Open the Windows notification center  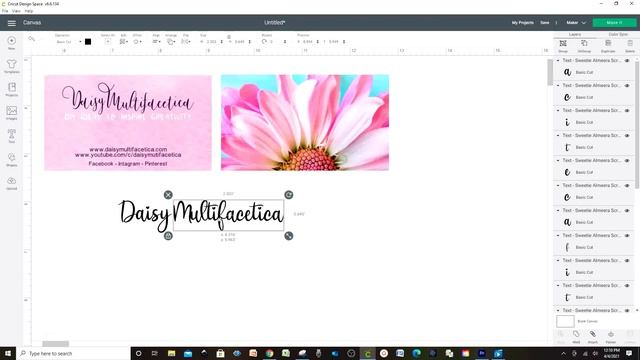[x=629, y=353]
